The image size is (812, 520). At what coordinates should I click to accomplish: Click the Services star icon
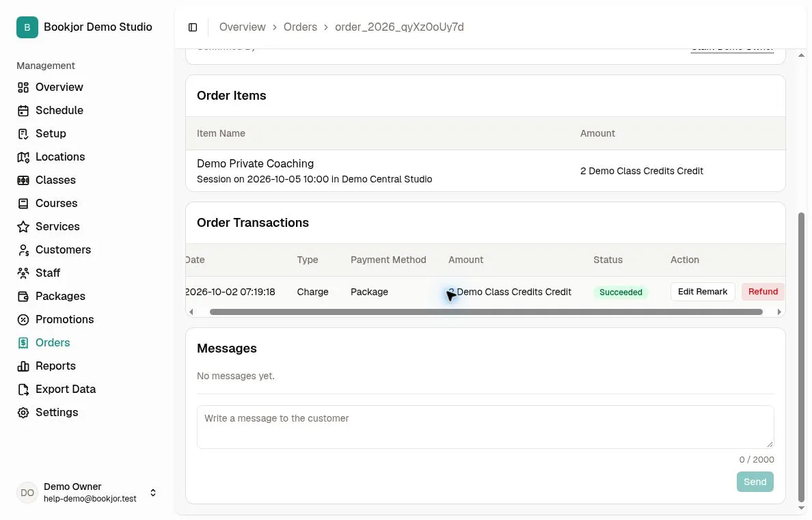(23, 227)
